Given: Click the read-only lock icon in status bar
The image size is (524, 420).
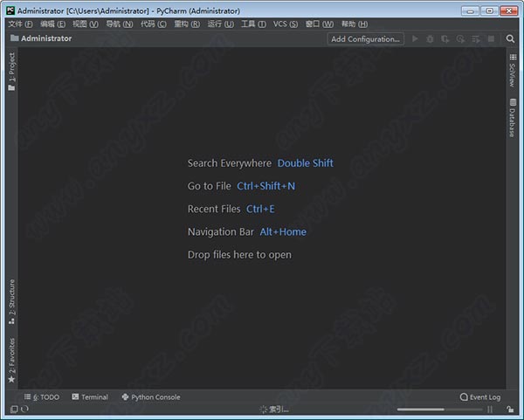Looking at the screenshot, I should click(x=510, y=409).
